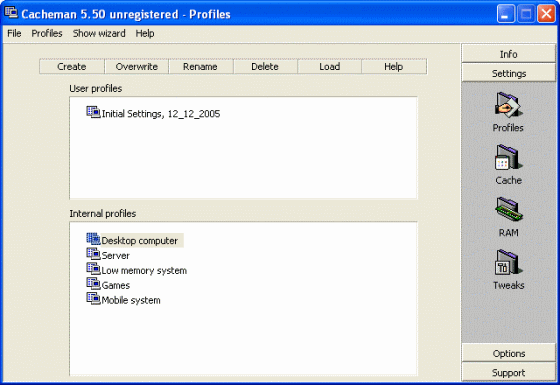This screenshot has width=560, height=385.
Task: Switch to the Support section
Action: 509,372
